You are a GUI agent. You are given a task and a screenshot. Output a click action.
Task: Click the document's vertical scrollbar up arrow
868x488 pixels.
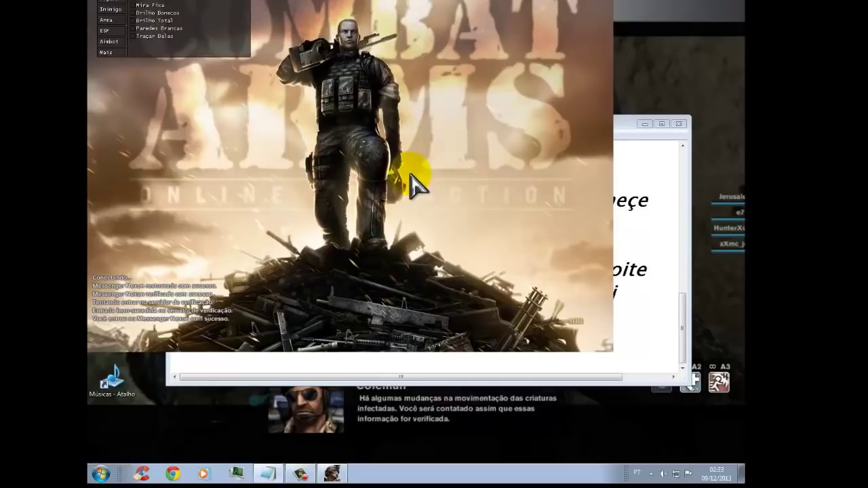tap(682, 146)
